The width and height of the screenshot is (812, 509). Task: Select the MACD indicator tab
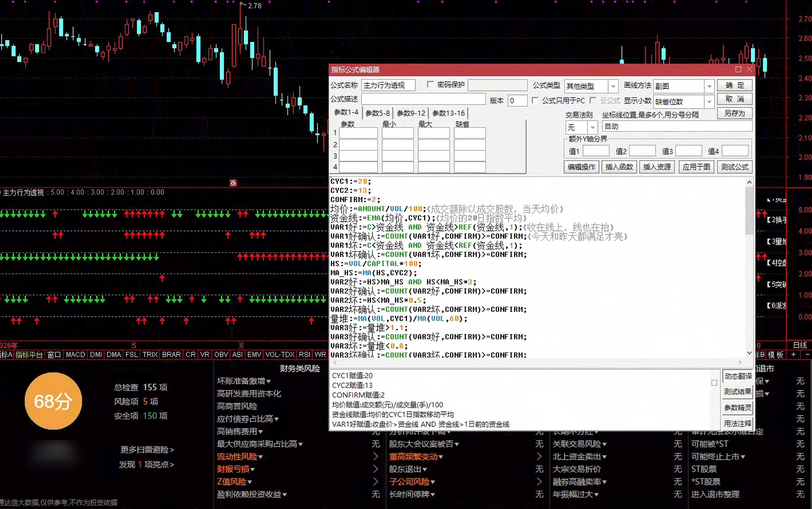click(75, 355)
